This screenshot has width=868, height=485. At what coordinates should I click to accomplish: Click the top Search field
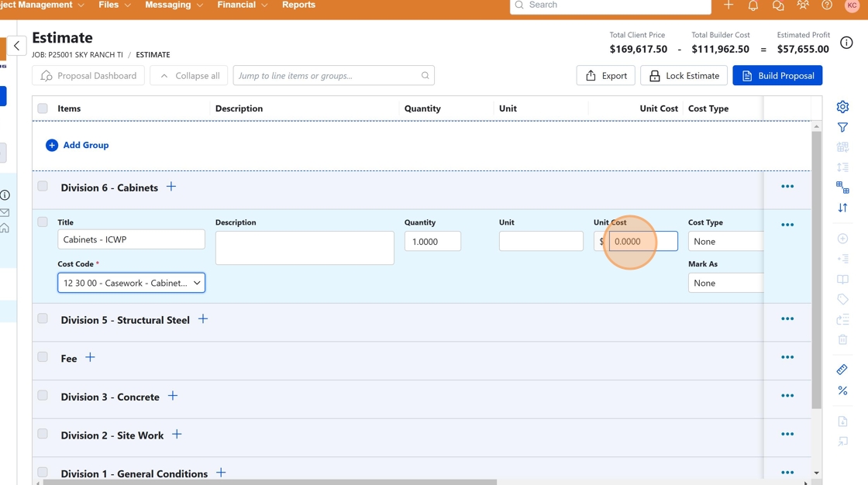point(610,5)
